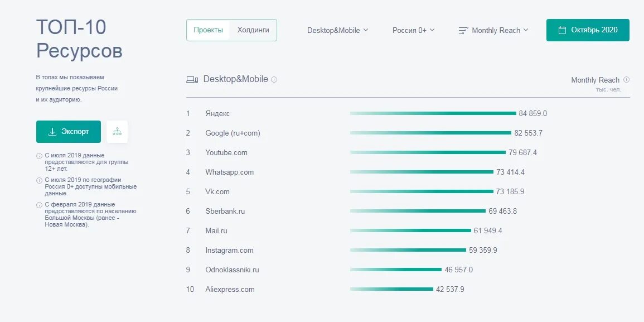The height and width of the screenshot is (322, 644).
Task: Select the Sberbank.ru row
Action: point(408,212)
